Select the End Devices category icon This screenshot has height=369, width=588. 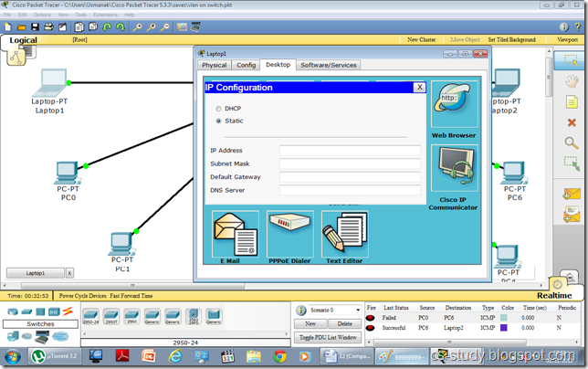(x=13, y=336)
